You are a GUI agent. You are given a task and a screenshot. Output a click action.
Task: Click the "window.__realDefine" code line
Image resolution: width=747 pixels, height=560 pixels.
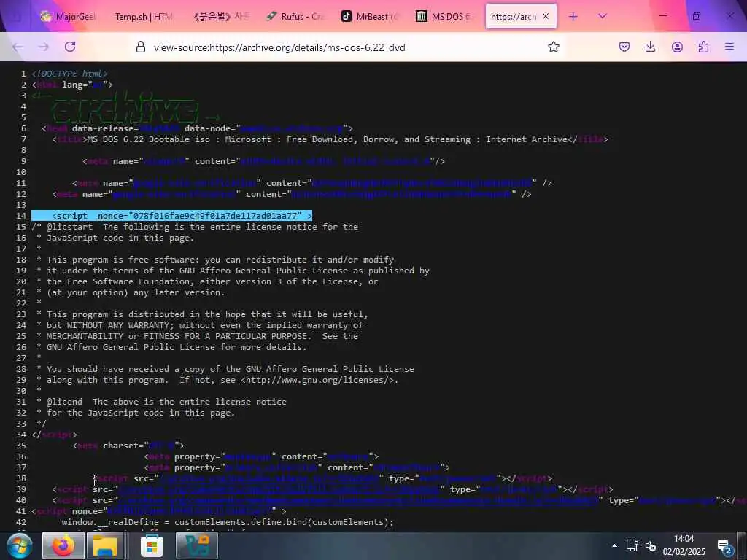click(x=228, y=522)
